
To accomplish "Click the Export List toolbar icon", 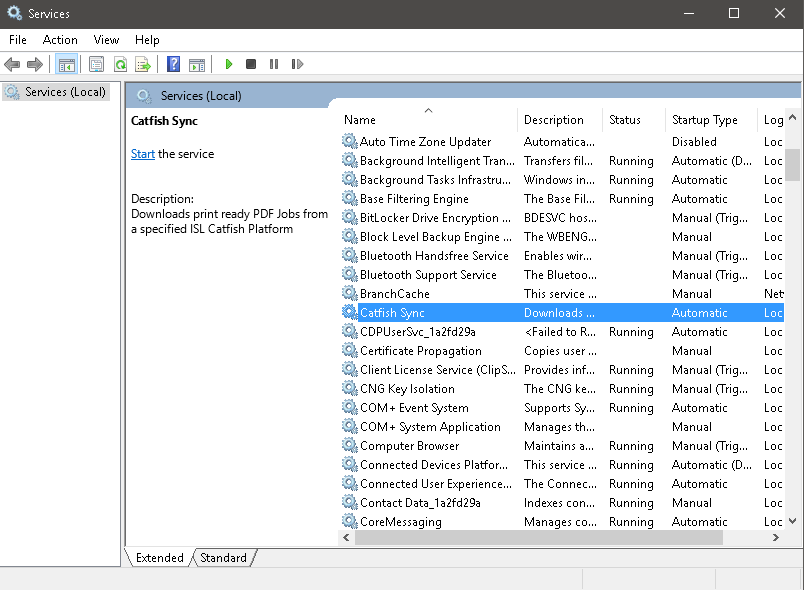I will [143, 65].
